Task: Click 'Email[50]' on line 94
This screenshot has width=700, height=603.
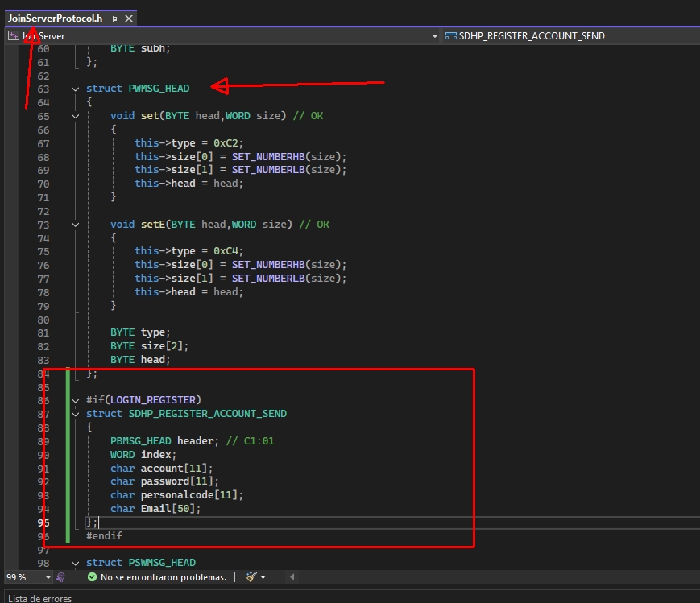Action: [168, 509]
